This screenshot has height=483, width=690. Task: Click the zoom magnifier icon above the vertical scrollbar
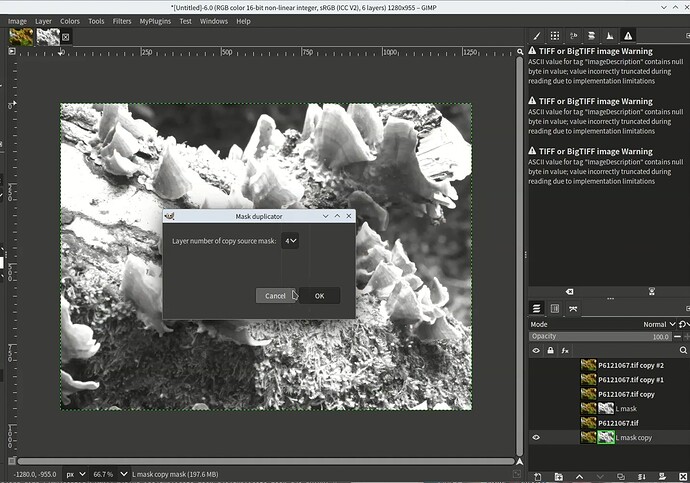click(520, 52)
